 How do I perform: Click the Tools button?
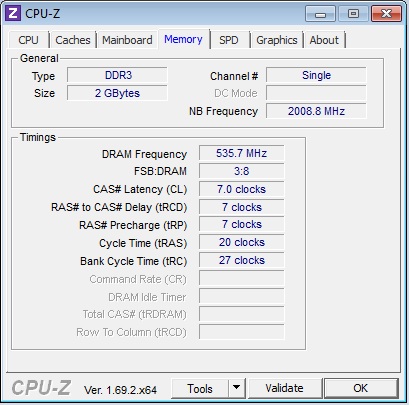200,388
